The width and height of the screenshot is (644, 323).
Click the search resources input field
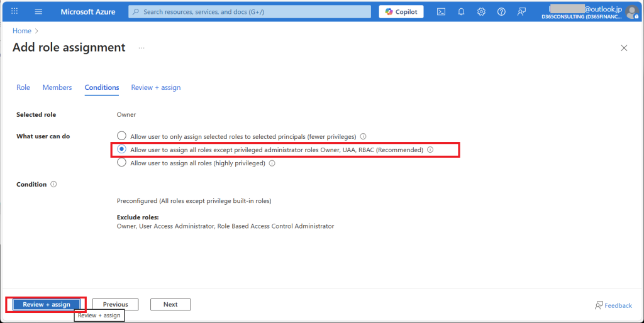(252, 12)
